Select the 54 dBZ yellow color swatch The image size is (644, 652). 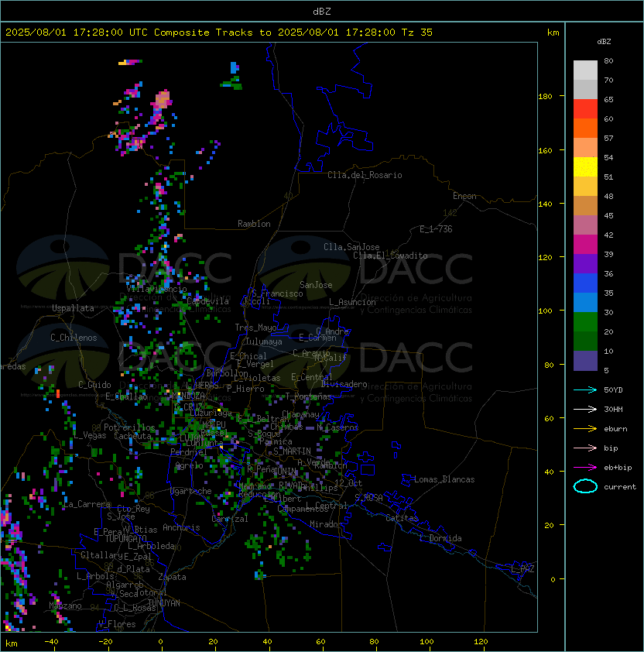tap(585, 166)
